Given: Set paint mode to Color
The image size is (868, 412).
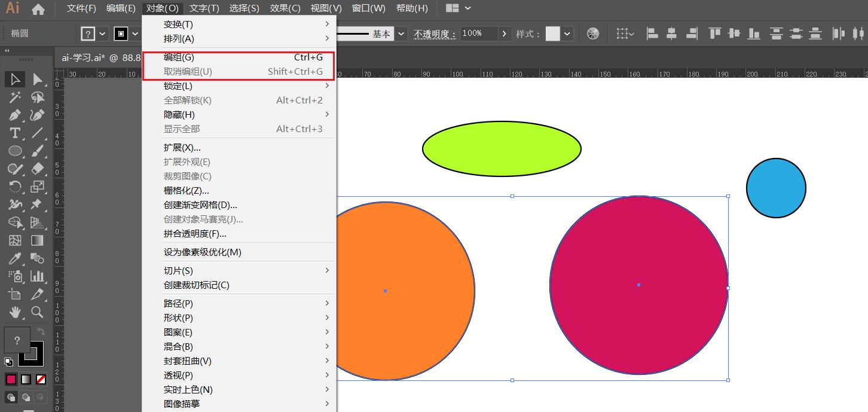Looking at the screenshot, I should pyautogui.click(x=11, y=379).
